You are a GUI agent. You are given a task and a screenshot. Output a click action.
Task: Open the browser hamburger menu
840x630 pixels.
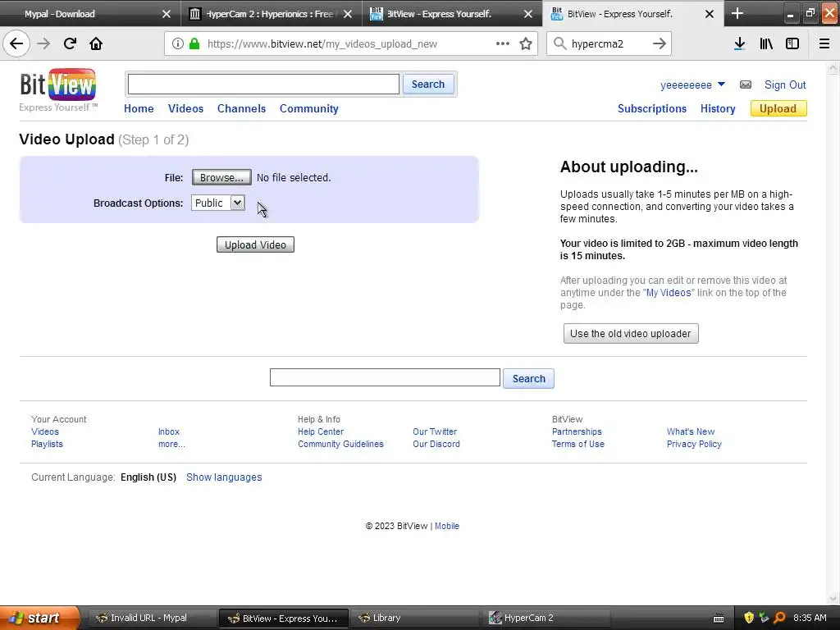tap(824, 43)
